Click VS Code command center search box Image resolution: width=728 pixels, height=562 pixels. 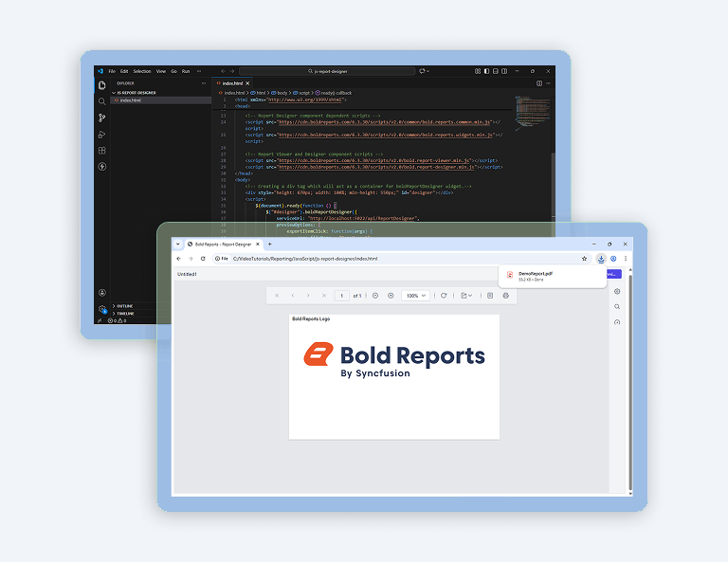(327, 71)
